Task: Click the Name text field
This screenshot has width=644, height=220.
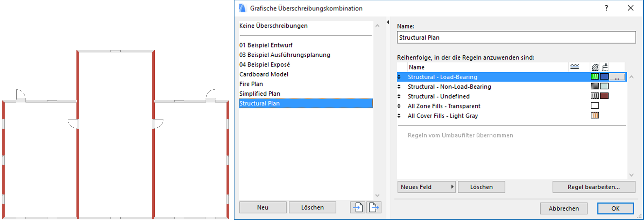Action: pos(516,38)
